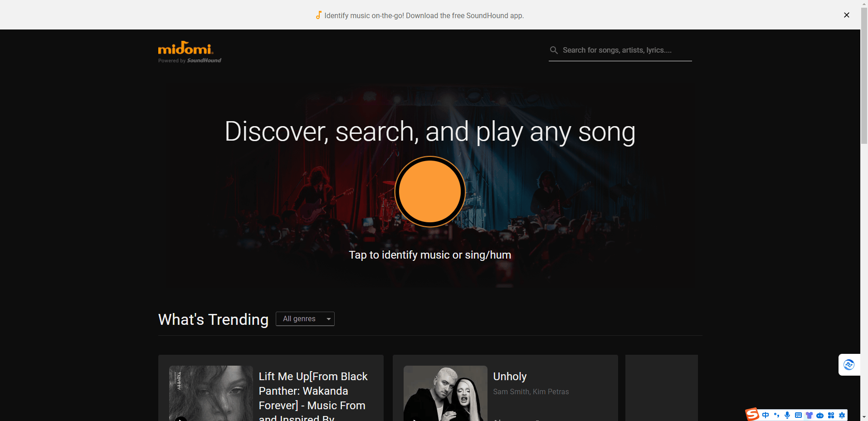Click the page scrollbar down arrow
Screen dimensions: 868x421
click(x=864, y=417)
